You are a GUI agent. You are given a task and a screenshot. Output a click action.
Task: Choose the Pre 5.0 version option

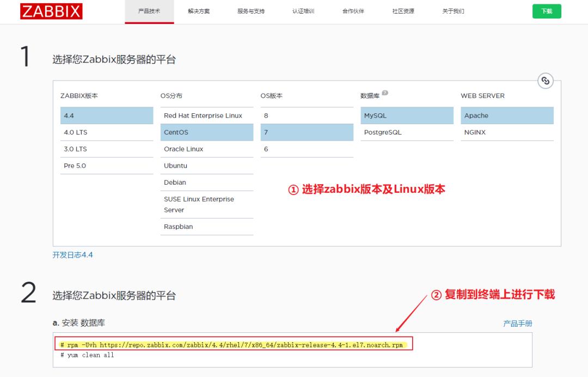tap(106, 166)
